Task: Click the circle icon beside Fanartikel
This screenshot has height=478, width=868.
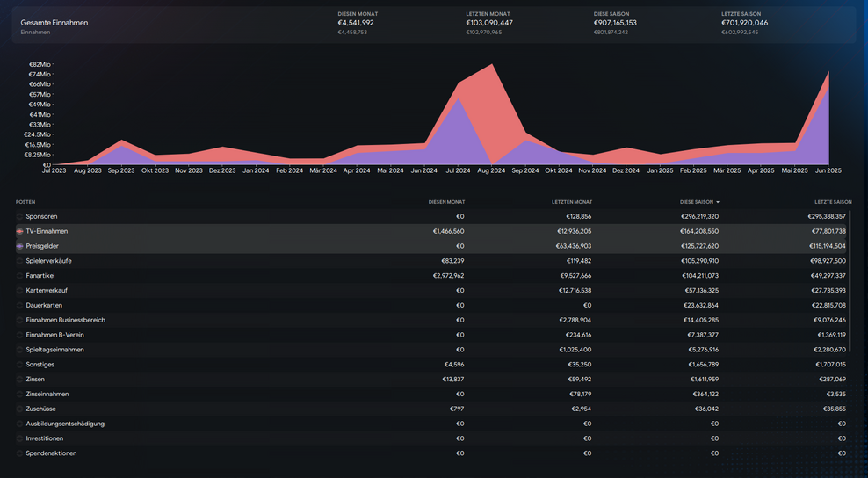Action: point(19,276)
